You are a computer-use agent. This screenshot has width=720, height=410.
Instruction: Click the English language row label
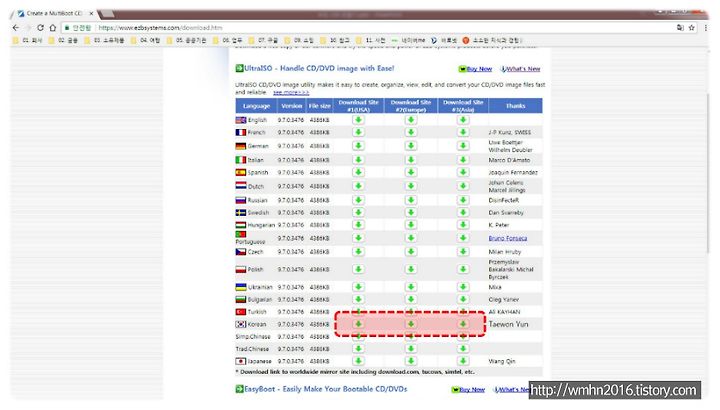pyautogui.click(x=257, y=120)
